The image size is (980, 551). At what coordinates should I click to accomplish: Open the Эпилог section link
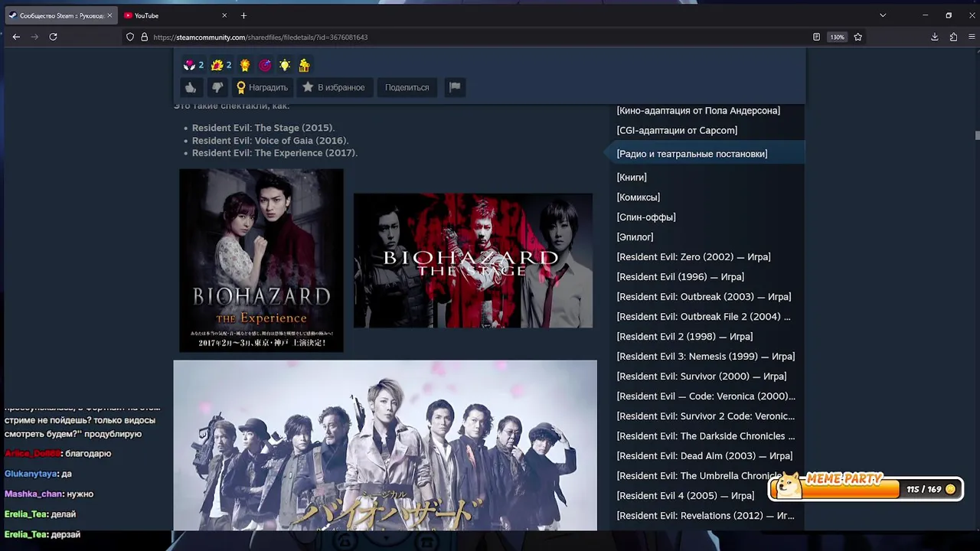click(x=635, y=236)
